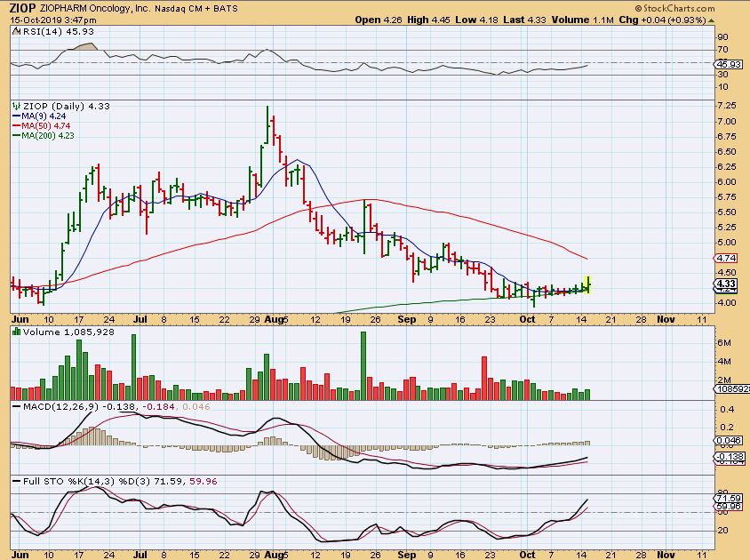This screenshot has height=560, width=750.
Task: Click the 71.59 stochastic value tag
Action: (729, 498)
